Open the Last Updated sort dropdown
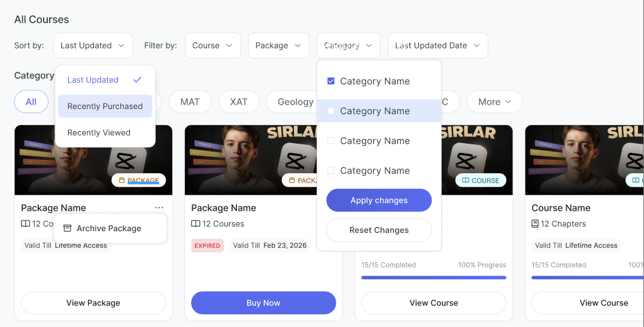 point(93,46)
